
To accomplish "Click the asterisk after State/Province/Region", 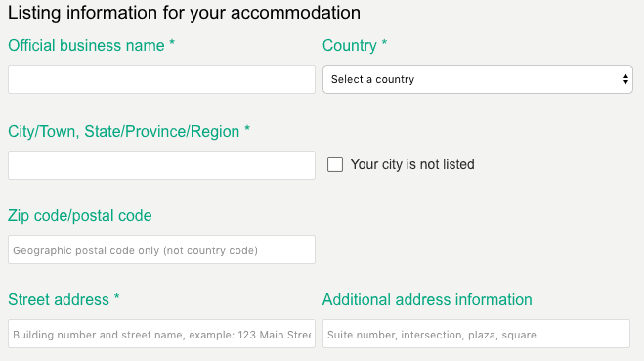I will (247, 129).
